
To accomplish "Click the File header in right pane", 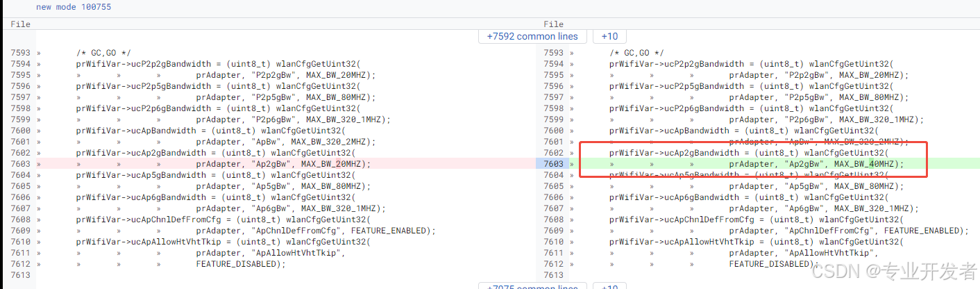I will click(553, 24).
